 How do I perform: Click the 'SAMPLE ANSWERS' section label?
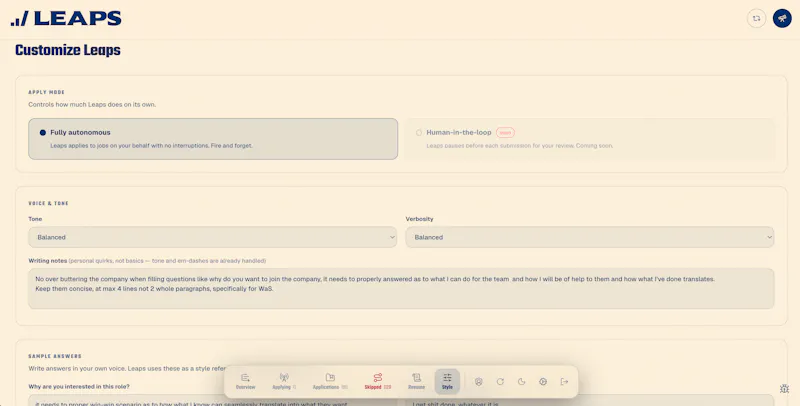click(55, 356)
